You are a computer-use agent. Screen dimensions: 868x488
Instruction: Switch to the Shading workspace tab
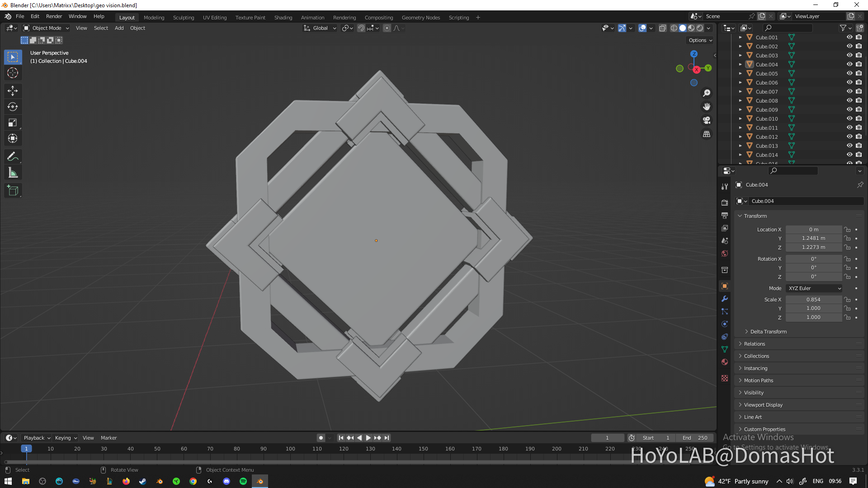coord(283,17)
